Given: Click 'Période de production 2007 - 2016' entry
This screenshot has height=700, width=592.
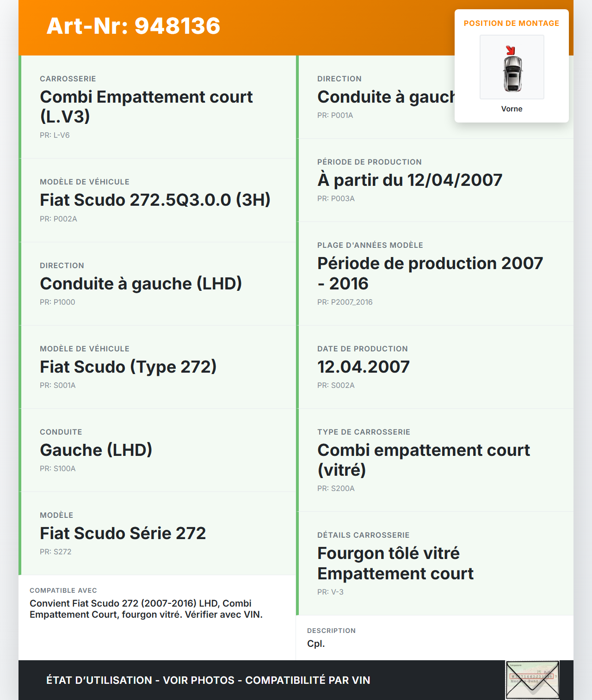Looking at the screenshot, I should (430, 273).
